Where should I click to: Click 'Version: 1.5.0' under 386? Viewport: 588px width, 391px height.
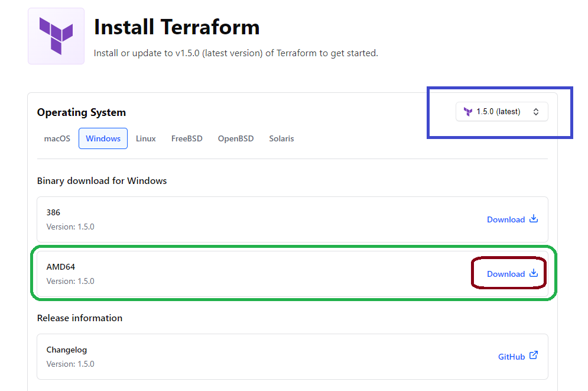tap(70, 227)
